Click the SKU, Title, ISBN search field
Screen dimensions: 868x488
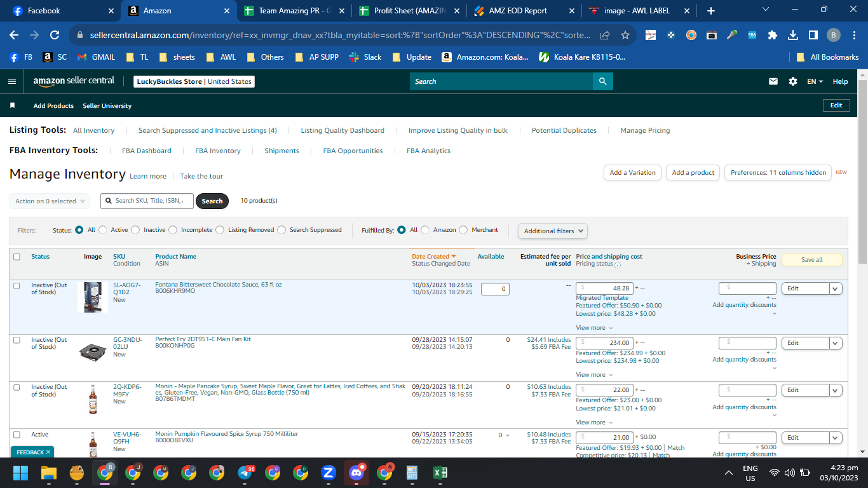pos(148,201)
